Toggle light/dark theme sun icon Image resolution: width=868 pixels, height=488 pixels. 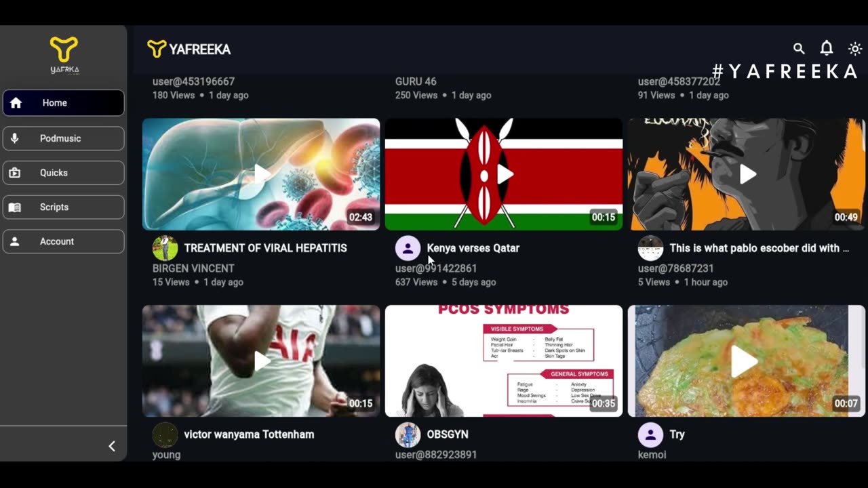click(855, 49)
